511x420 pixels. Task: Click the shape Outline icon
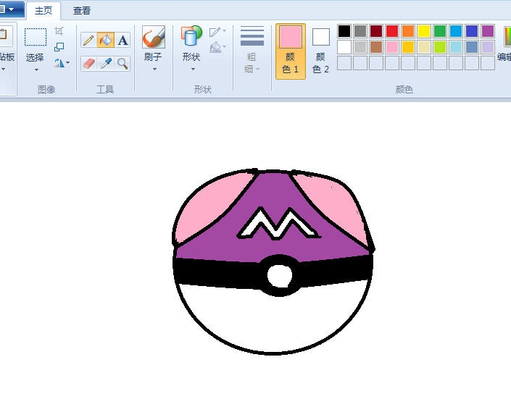215,31
